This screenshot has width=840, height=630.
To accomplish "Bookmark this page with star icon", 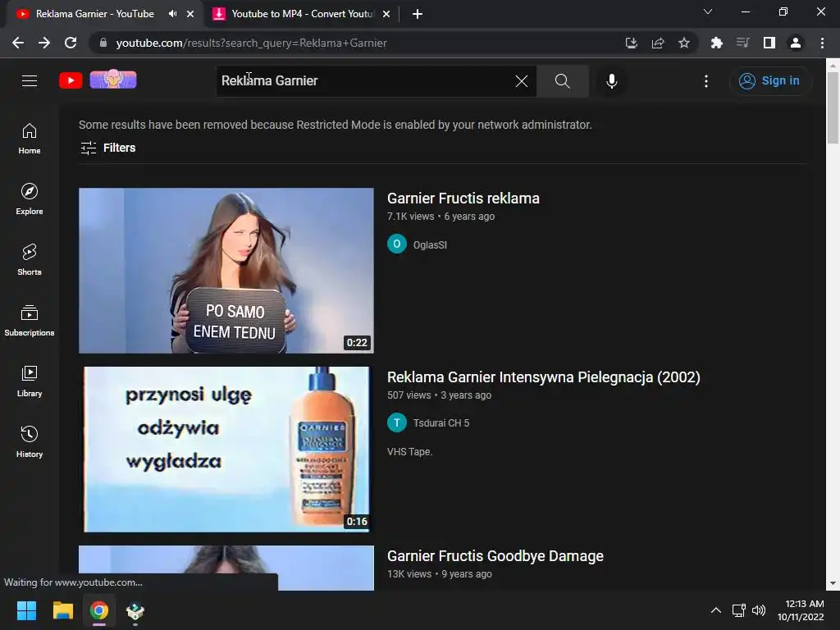I will (683, 43).
